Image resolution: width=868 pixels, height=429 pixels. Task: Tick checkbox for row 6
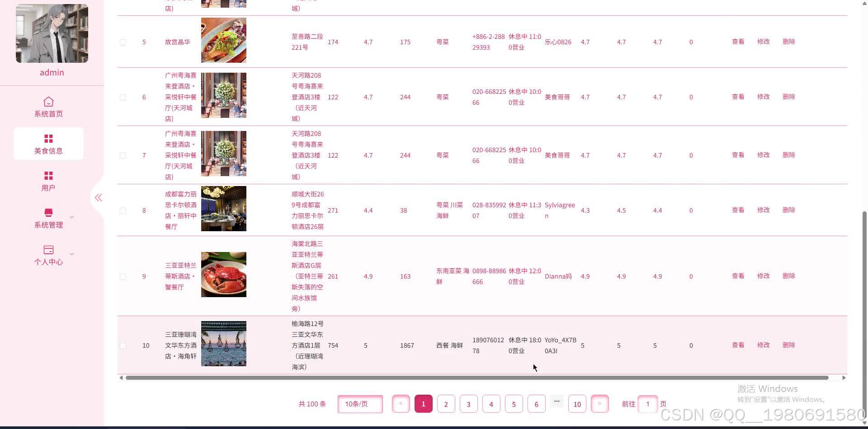pyautogui.click(x=123, y=97)
